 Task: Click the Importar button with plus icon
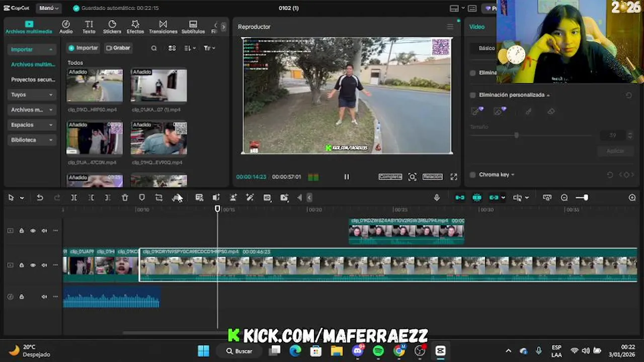pyautogui.click(x=83, y=48)
